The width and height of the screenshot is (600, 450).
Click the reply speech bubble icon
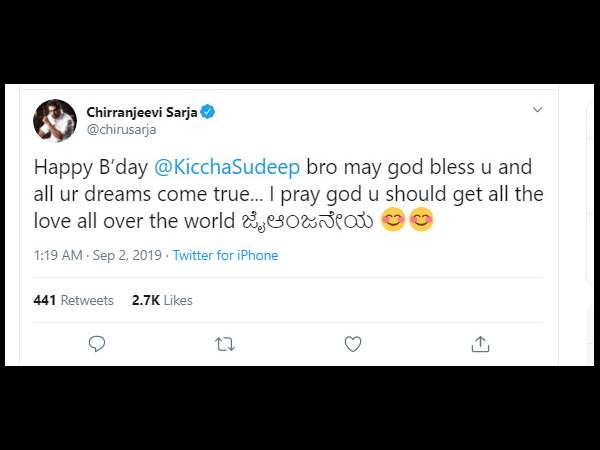97,344
